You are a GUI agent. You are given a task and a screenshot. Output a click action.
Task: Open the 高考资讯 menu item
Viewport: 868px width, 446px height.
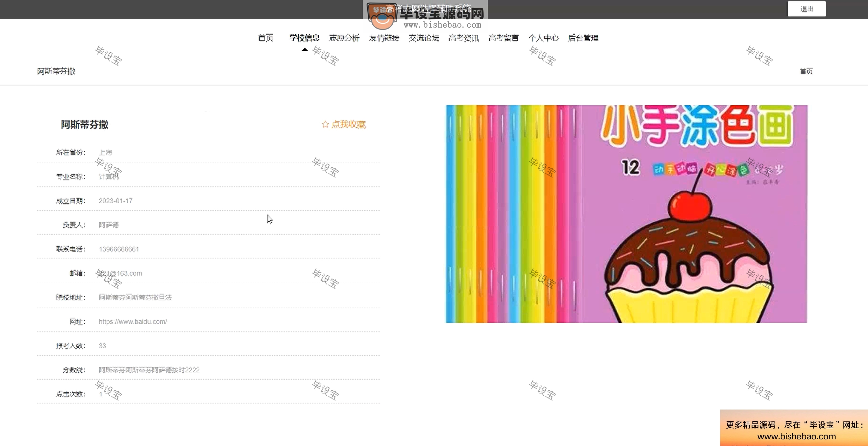point(464,38)
